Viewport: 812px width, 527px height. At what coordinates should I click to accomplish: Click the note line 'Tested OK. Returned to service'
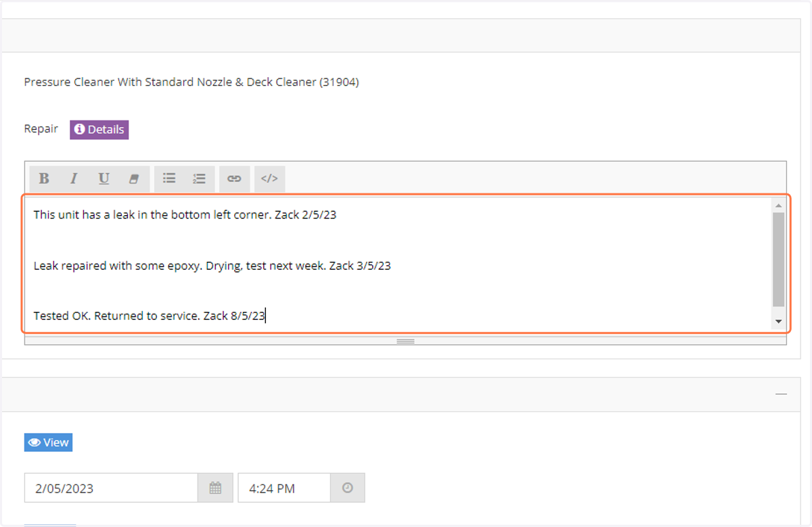(x=117, y=315)
